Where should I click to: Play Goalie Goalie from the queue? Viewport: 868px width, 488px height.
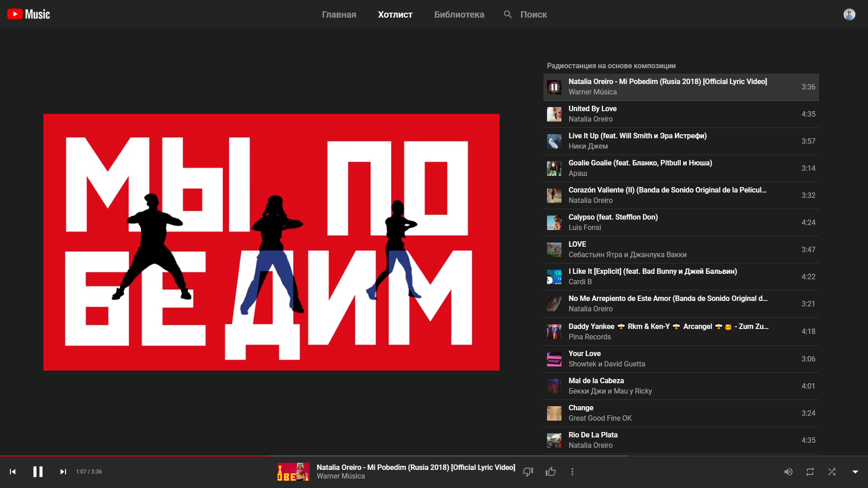681,169
